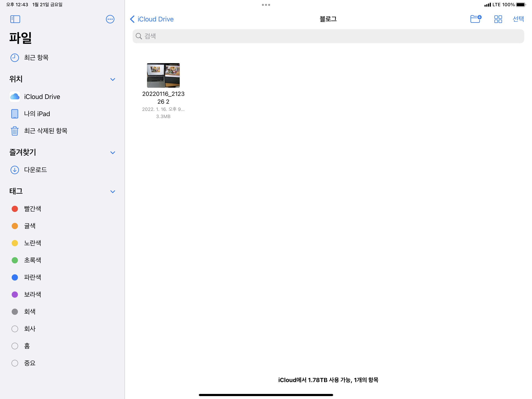Open 최근 항목 clock icon
532x399 pixels.
tap(15, 58)
